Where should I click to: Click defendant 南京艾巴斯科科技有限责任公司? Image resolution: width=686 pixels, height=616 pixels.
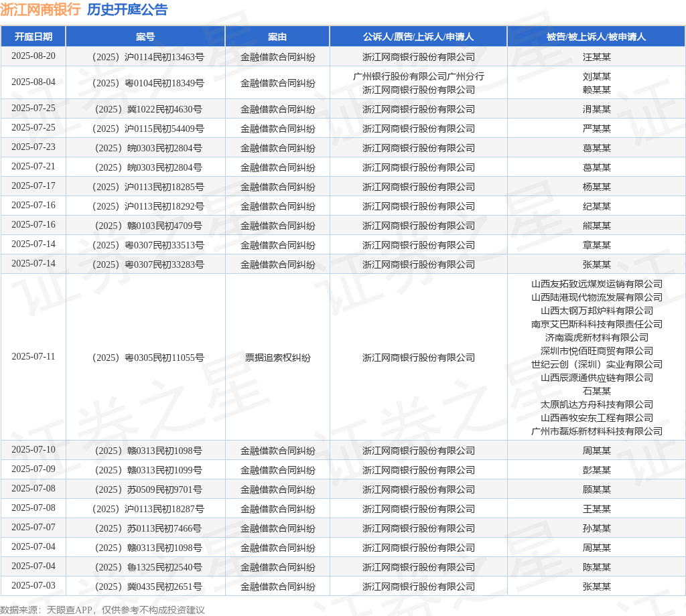click(x=596, y=324)
